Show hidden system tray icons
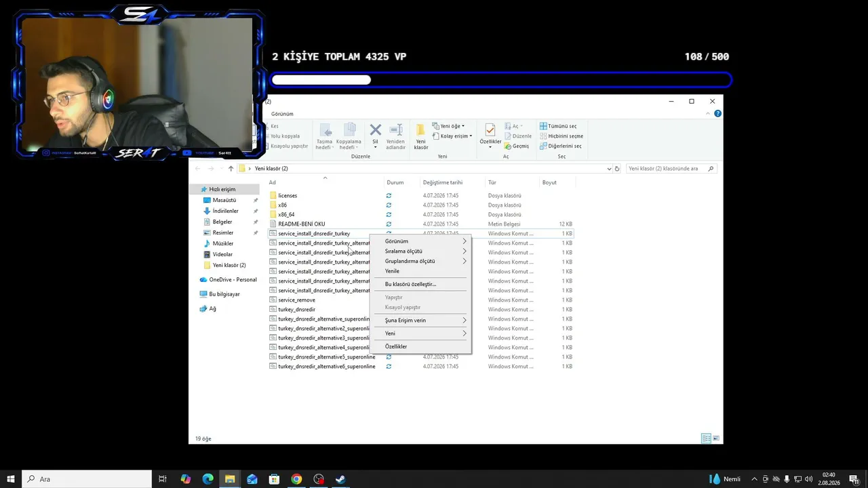868x488 pixels. point(754,479)
